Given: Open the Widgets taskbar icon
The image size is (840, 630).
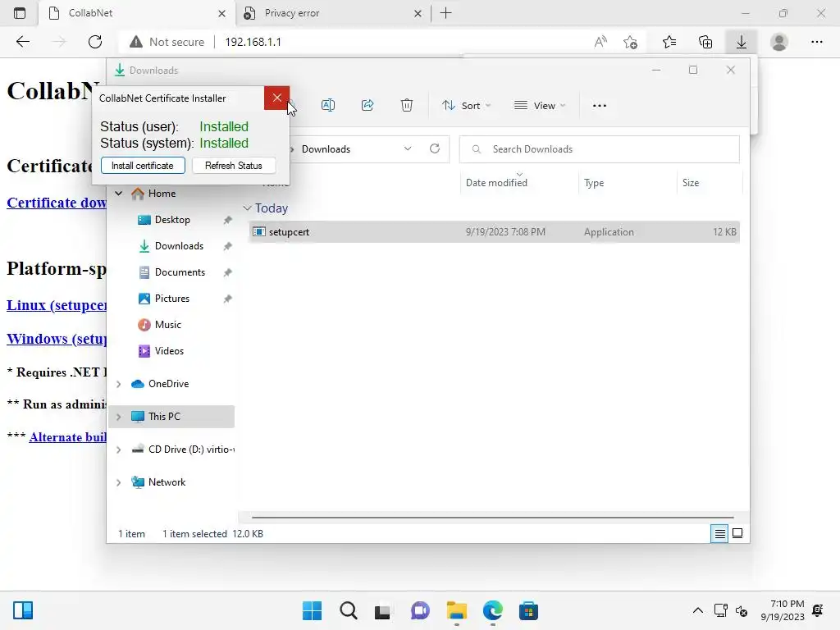Looking at the screenshot, I should [x=23, y=610].
